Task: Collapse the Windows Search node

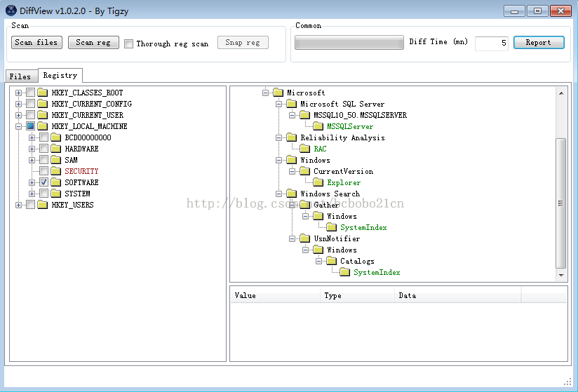Action: coord(278,194)
